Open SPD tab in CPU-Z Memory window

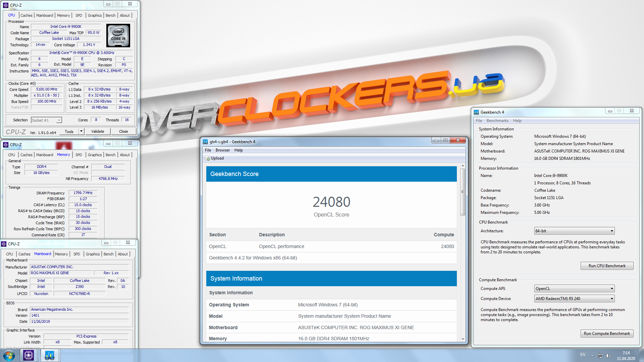(x=79, y=155)
